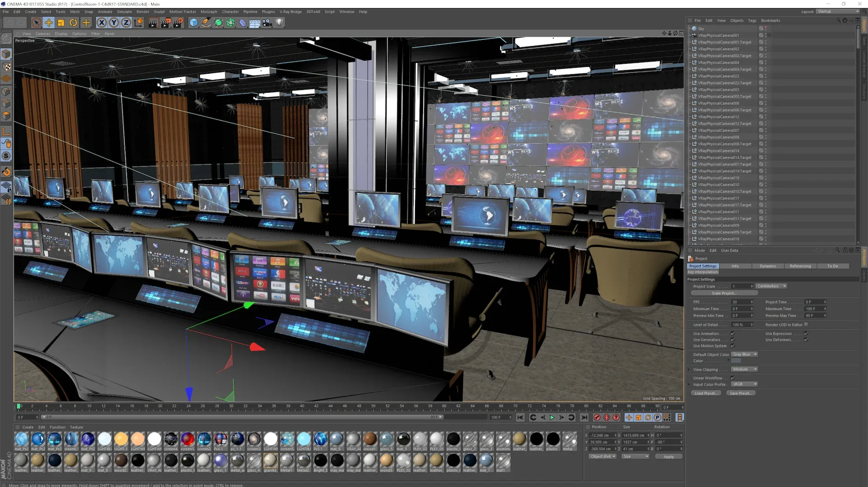Uncheck the Use Motion System checkbox
868x487 pixels.
(732, 346)
